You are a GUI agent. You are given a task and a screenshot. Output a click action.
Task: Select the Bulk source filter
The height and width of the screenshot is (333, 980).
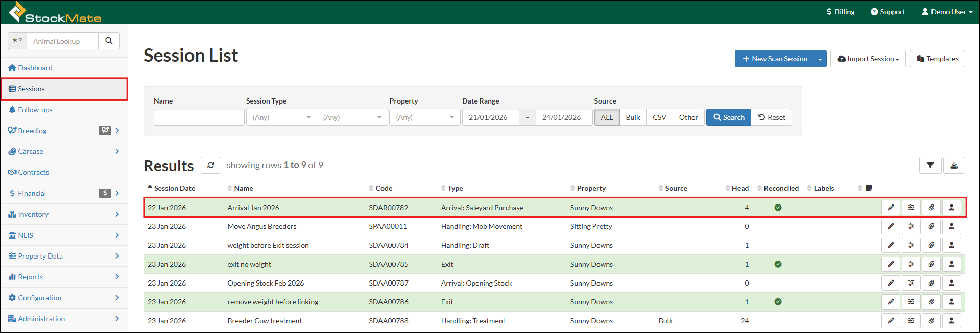(633, 117)
